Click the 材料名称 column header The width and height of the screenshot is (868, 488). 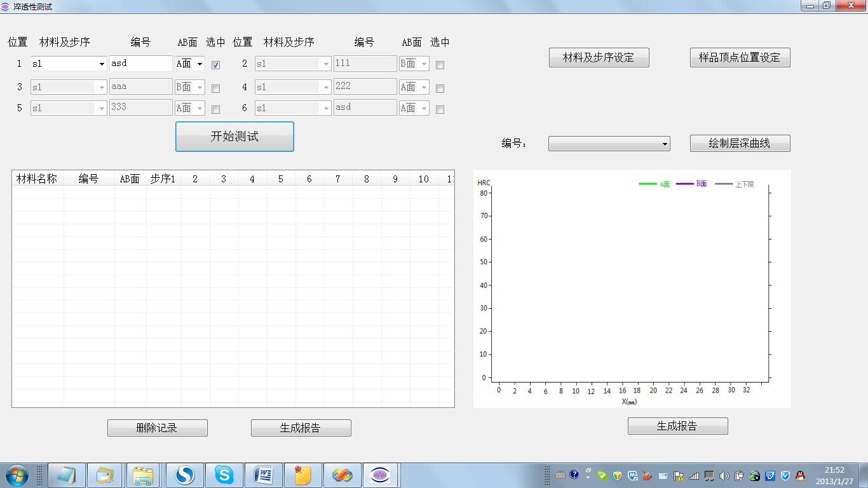37,179
